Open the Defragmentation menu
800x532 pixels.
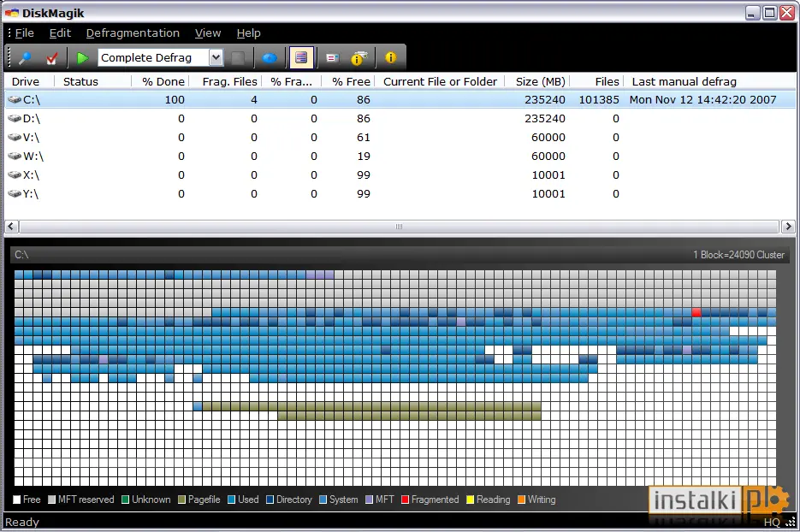133,33
